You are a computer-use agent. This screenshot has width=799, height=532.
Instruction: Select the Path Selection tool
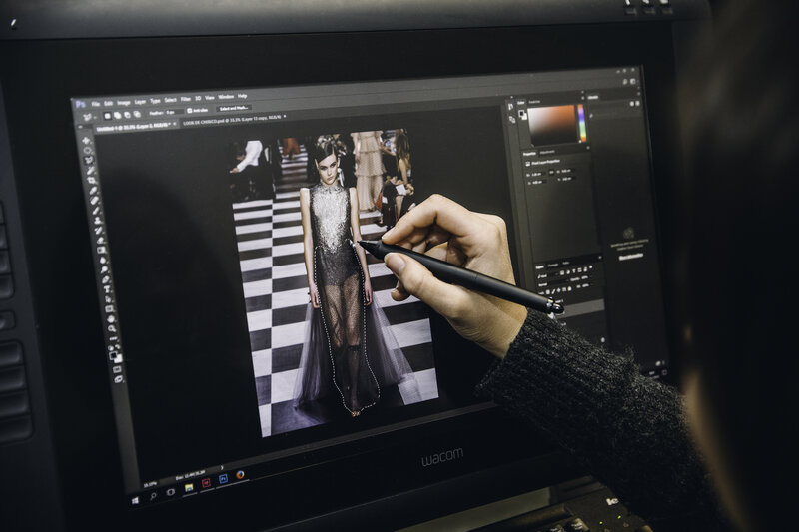coord(108,299)
